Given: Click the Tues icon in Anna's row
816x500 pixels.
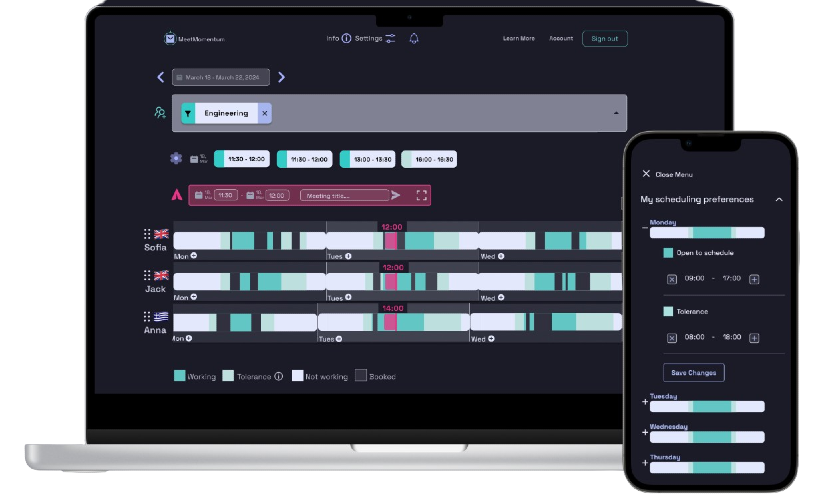Looking at the screenshot, I should [339, 339].
